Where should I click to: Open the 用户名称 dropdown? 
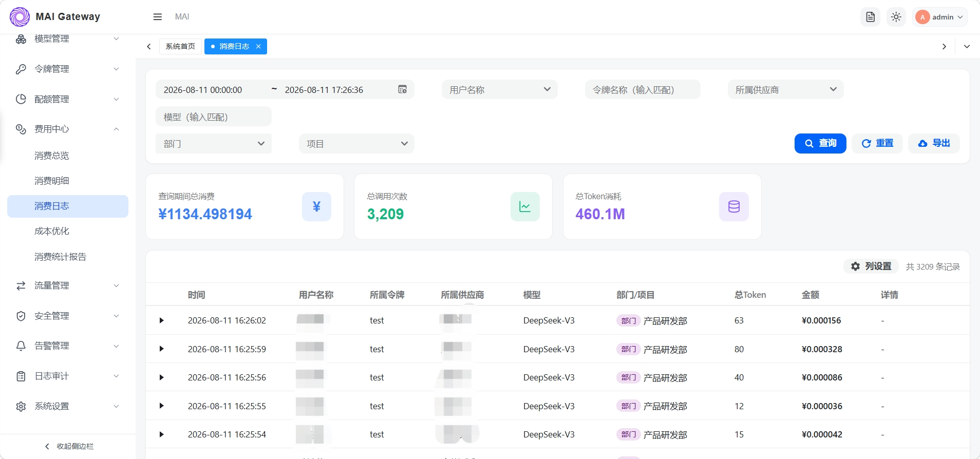[x=500, y=89]
